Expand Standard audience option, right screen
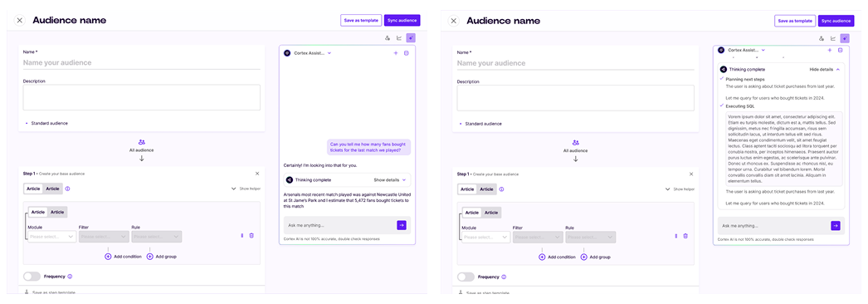This screenshot has width=868, height=304. (480, 123)
